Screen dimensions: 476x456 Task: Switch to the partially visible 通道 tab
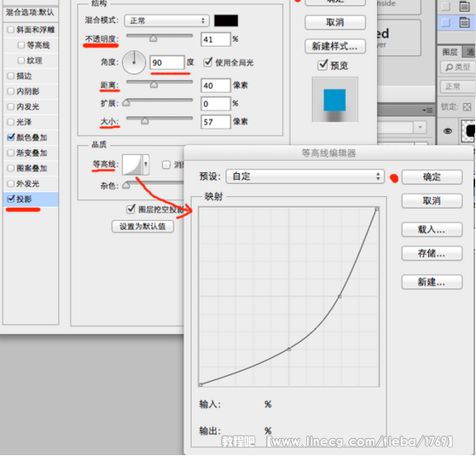[x=469, y=52]
